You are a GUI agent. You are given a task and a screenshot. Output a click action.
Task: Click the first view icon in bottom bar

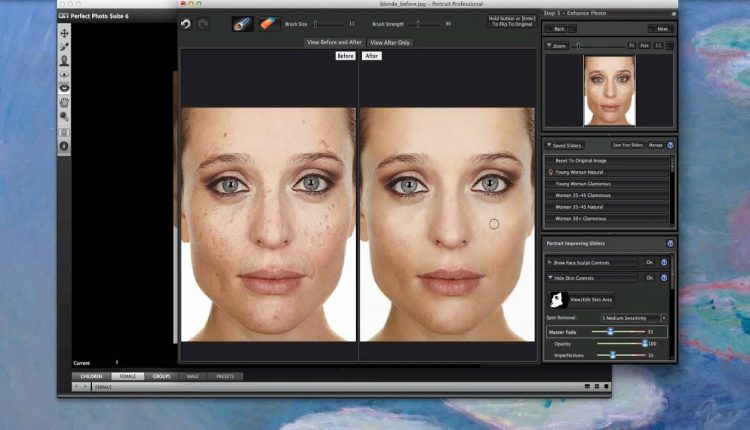(x=587, y=386)
